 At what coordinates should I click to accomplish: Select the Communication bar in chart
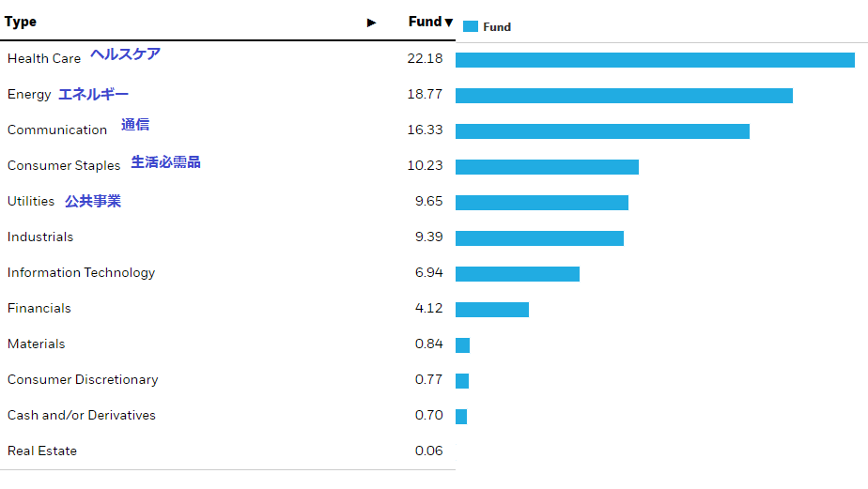click(x=602, y=131)
